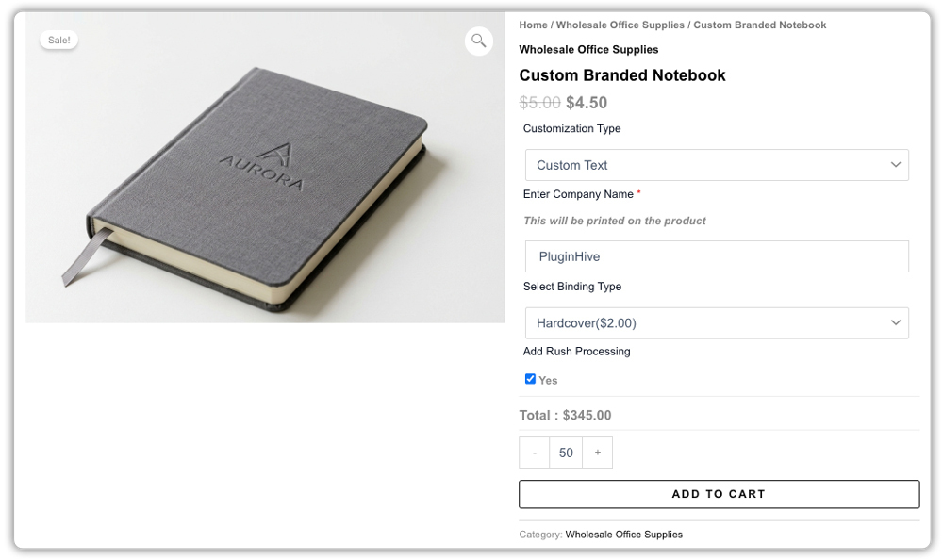This screenshot has width=943, height=560.
Task: Click the Sale! badge on product image
Action: 58,40
